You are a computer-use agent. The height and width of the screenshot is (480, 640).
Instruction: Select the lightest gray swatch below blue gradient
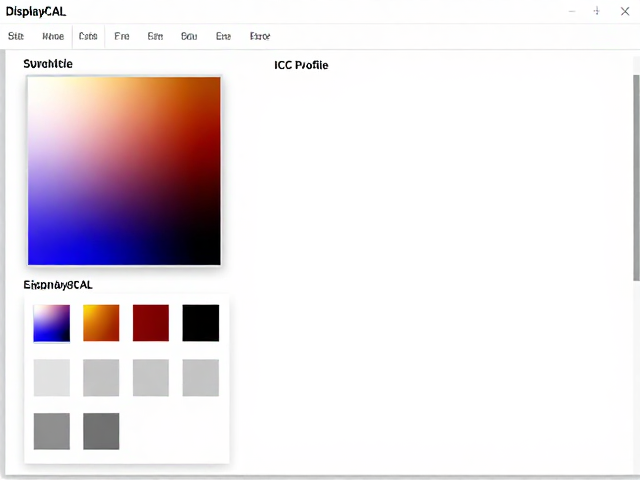click(51, 378)
